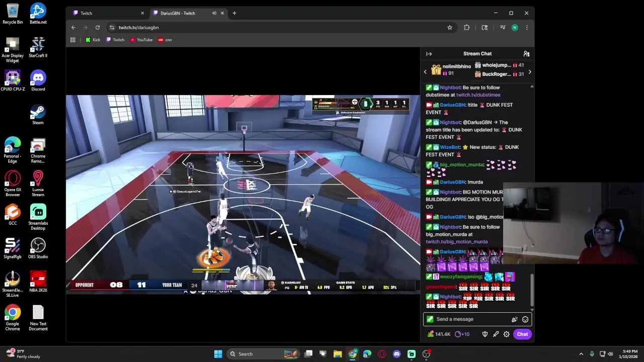Open the Chrome extensions menu
This screenshot has width=644, height=362.
click(467, 28)
